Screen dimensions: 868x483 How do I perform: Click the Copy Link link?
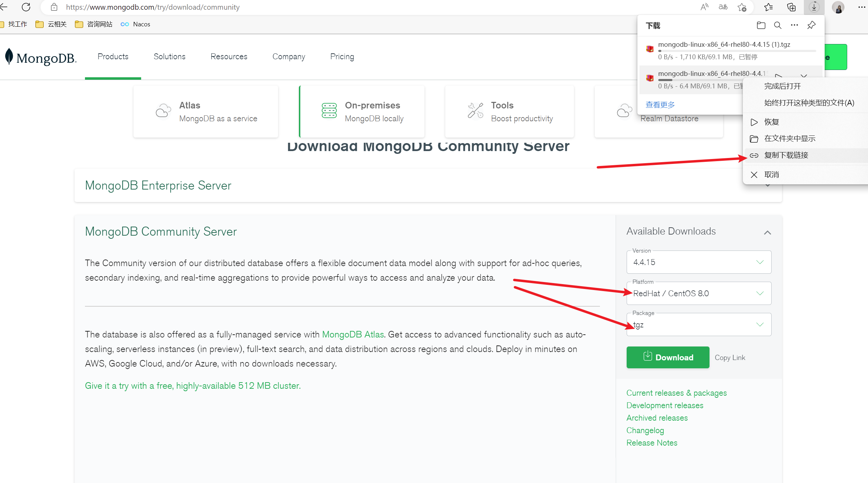[730, 358]
